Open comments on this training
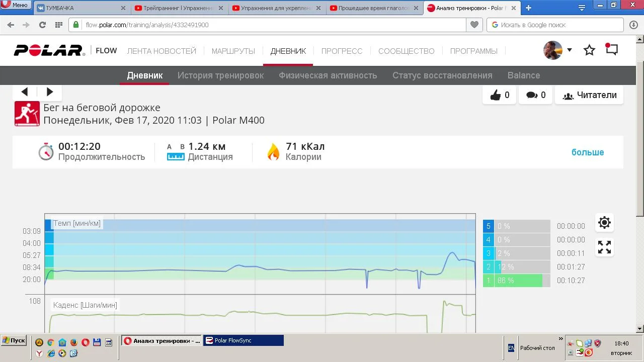 click(535, 95)
